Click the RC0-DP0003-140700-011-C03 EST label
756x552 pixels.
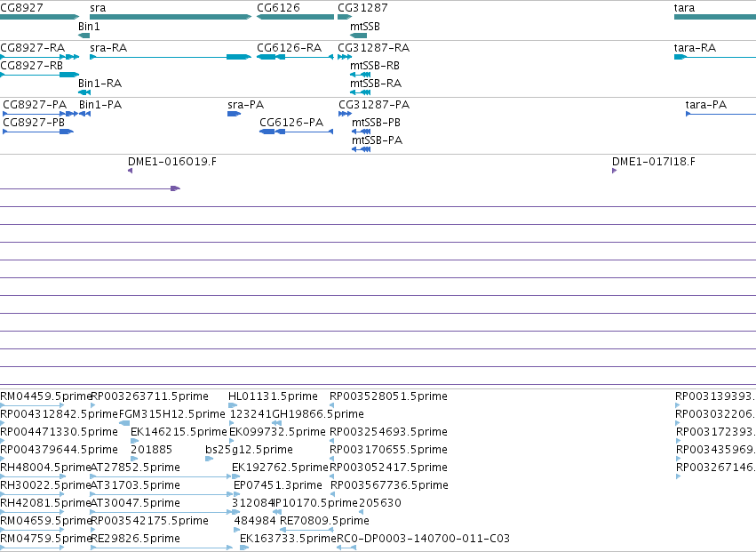coord(423,539)
